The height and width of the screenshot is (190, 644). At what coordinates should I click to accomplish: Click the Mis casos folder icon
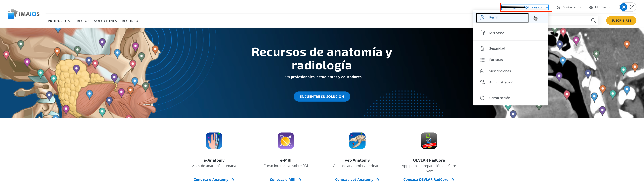[x=482, y=33]
